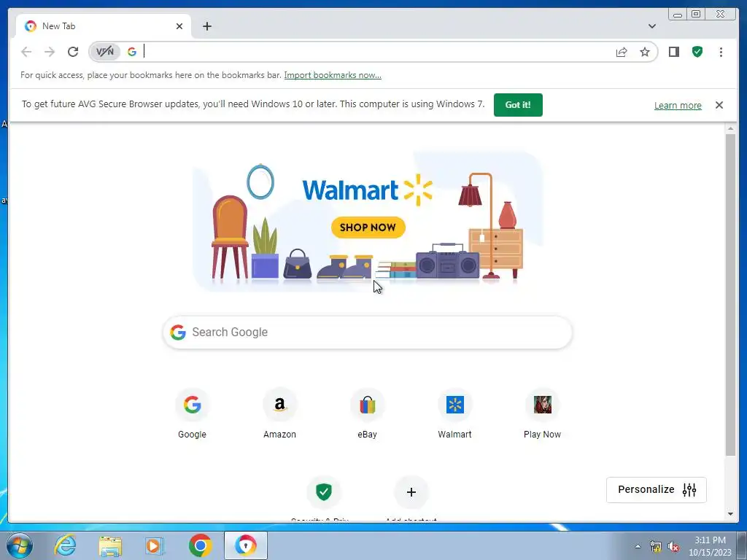
Task: Click the Add shortcut plus tile
Action: [x=411, y=492]
